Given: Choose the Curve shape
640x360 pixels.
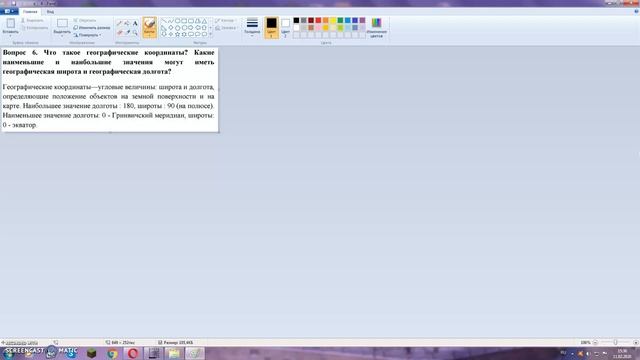Looking at the screenshot, I should coord(171,21).
